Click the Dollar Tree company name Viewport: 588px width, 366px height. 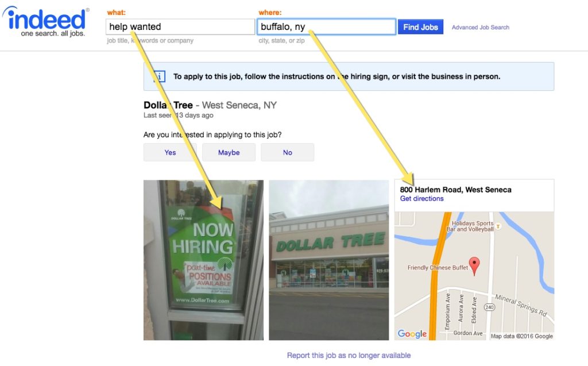point(168,105)
